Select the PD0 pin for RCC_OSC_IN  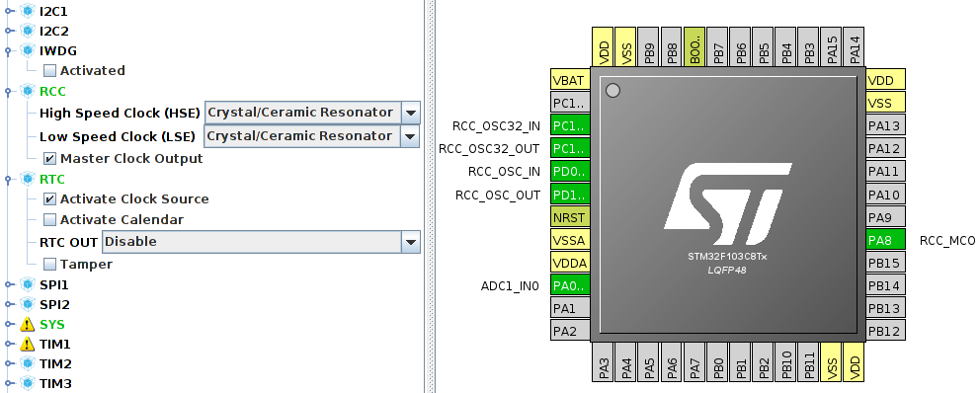[x=570, y=171]
